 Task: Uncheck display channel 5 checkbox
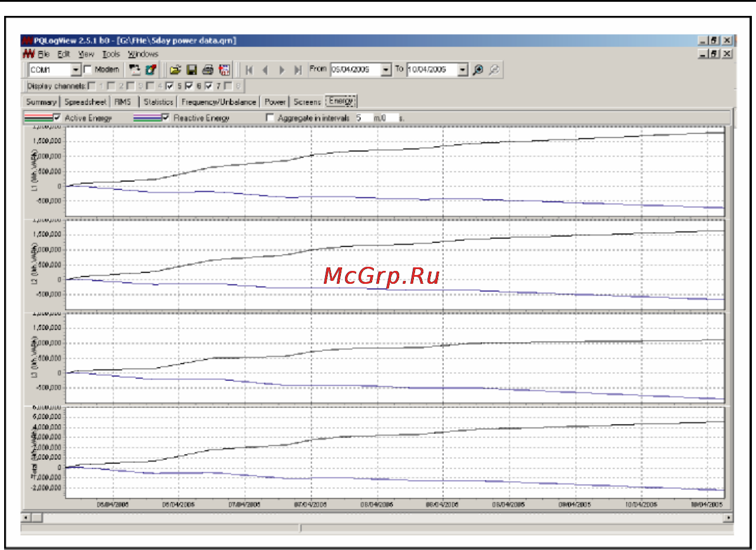pos(170,86)
